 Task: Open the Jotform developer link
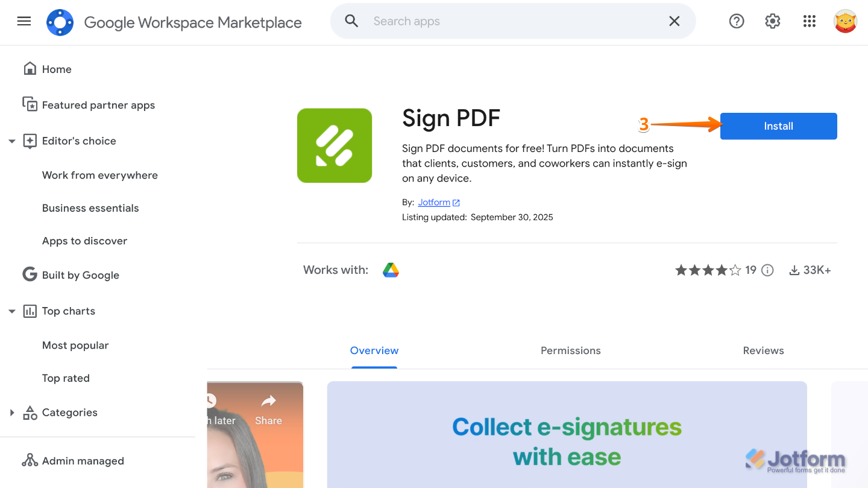[x=434, y=202]
